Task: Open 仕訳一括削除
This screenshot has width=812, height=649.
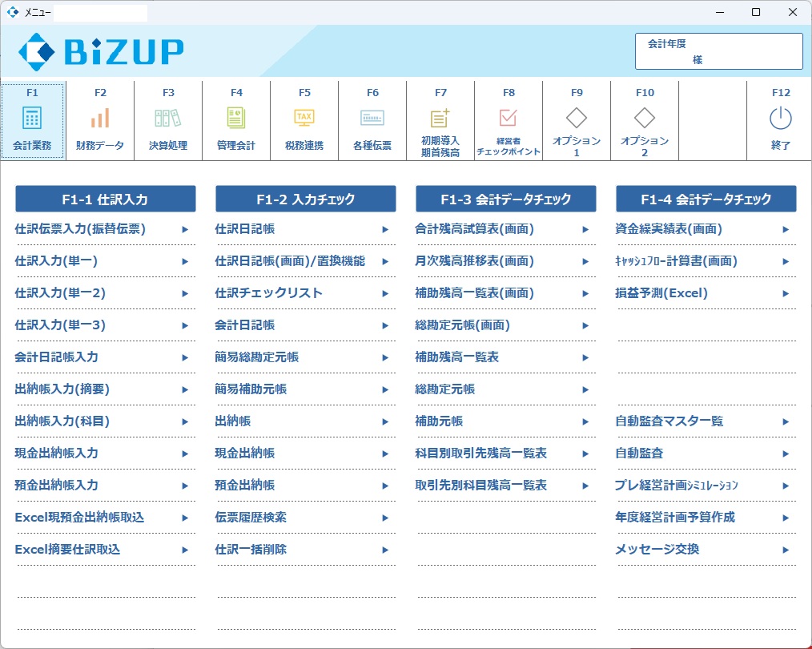Action: pos(251,550)
